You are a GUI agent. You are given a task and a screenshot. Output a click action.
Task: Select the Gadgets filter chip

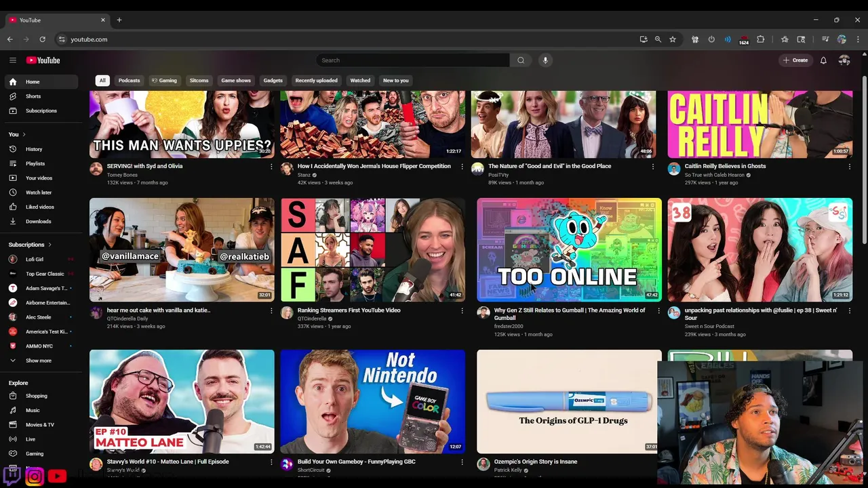pos(273,81)
